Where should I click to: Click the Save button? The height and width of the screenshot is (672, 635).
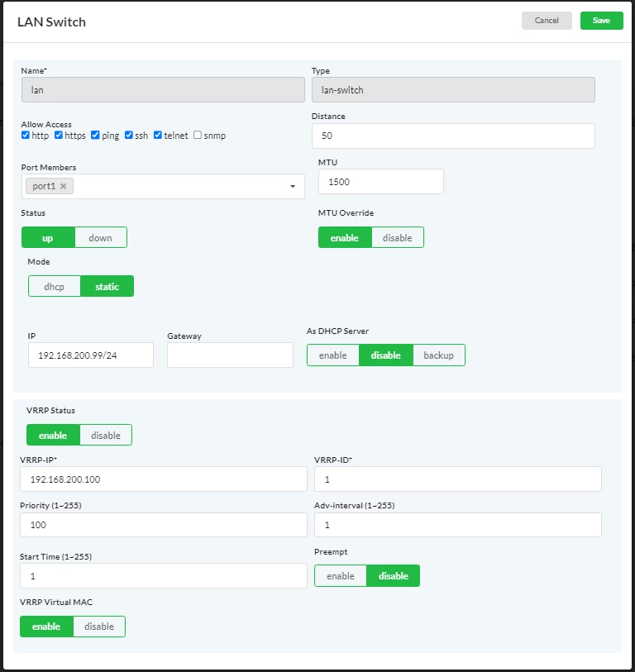(602, 21)
